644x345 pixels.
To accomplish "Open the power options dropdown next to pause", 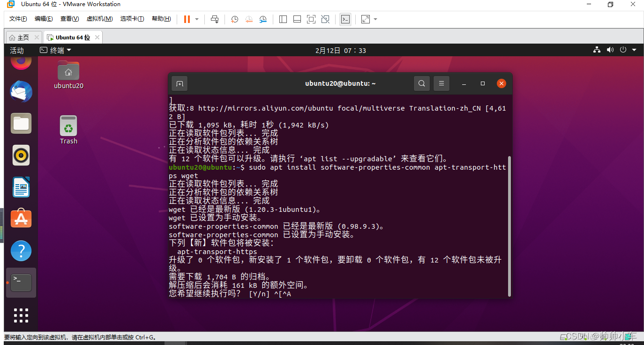I will click(x=197, y=19).
